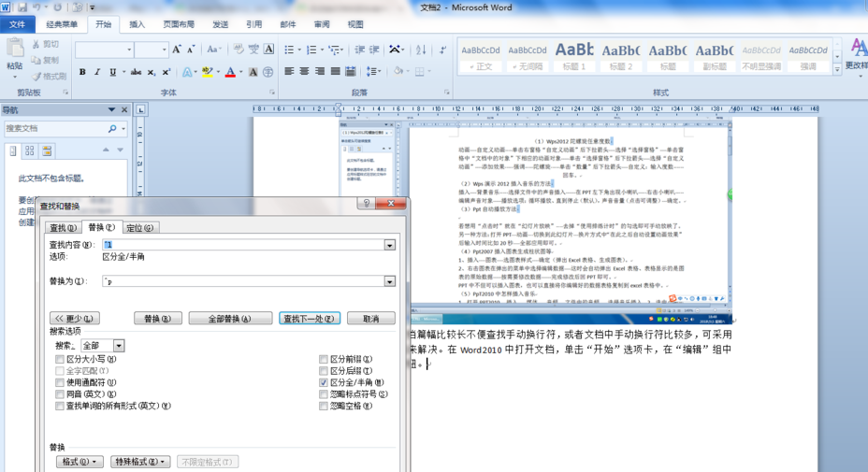This screenshot has height=472, width=868.
Task: Click the 取消 Cancel button
Action: click(x=371, y=319)
